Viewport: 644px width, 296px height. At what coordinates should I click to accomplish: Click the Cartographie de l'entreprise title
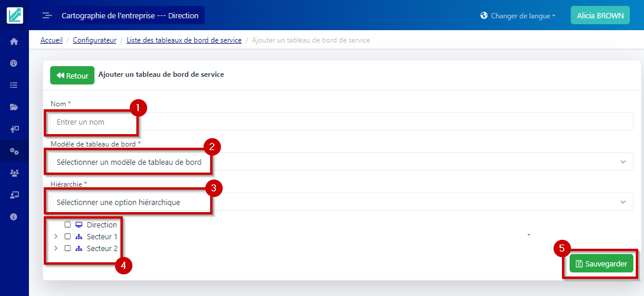coord(130,15)
